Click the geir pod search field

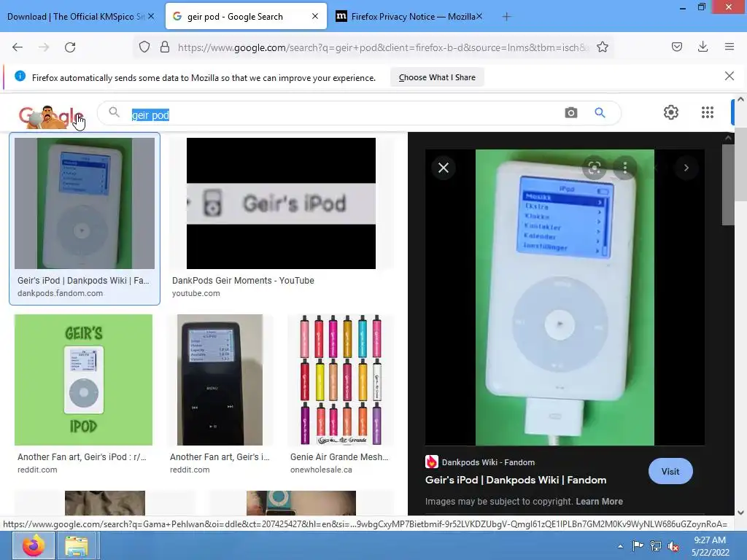(343, 114)
